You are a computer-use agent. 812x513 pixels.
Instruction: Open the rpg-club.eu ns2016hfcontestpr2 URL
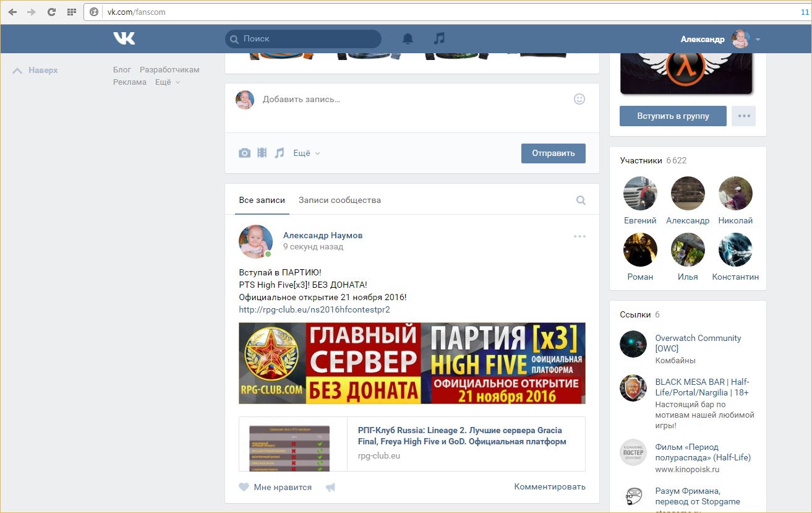[x=314, y=309]
